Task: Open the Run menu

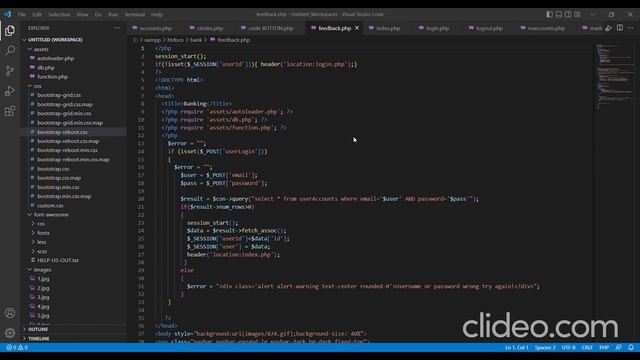Action: [x=113, y=14]
